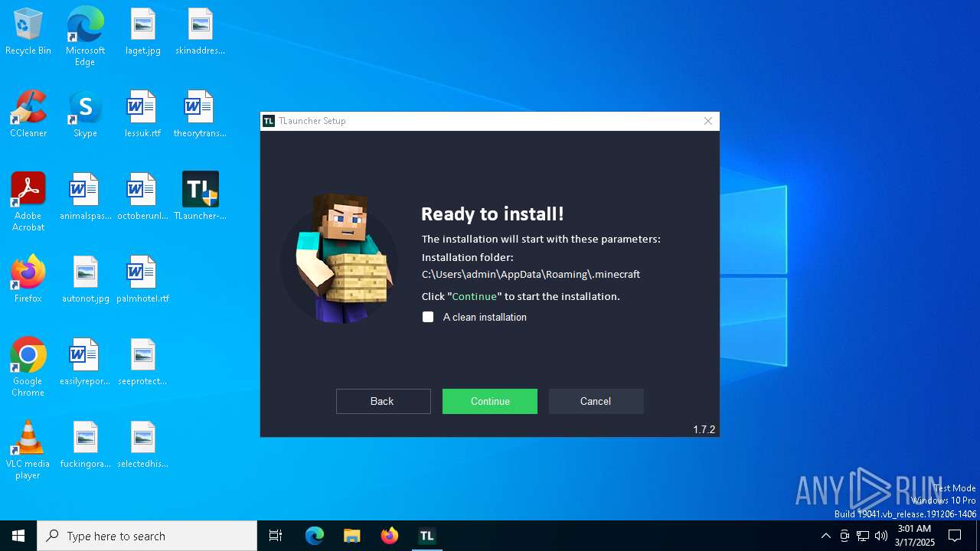
Task: Show hidden system tray icons
Action: [825, 536]
